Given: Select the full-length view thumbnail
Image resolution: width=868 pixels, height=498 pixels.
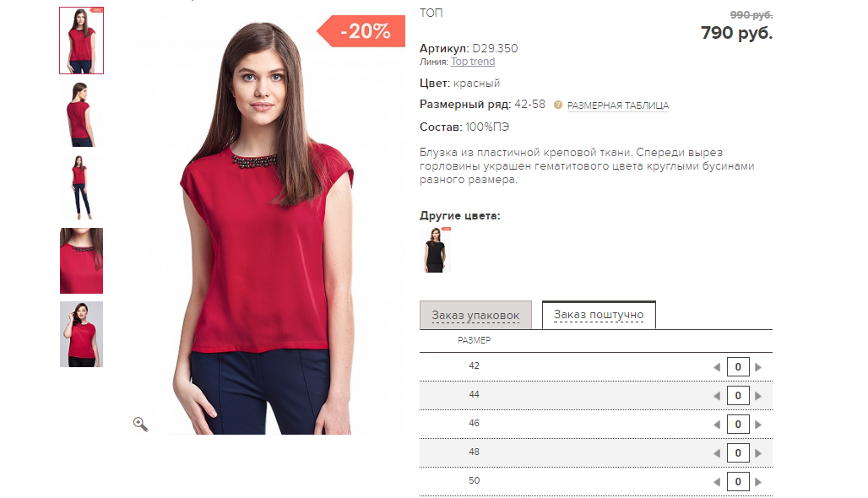Looking at the screenshot, I should click(81, 187).
